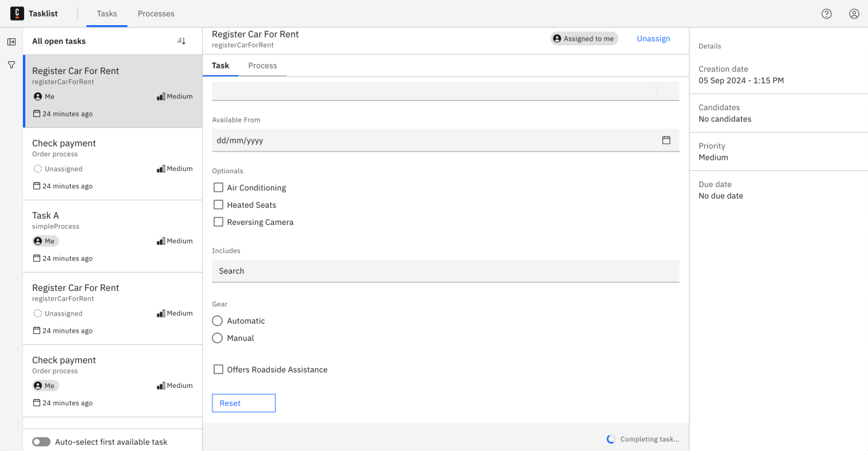This screenshot has height=451, width=868.
Task: Select the Automatic gear option
Action: click(x=217, y=321)
